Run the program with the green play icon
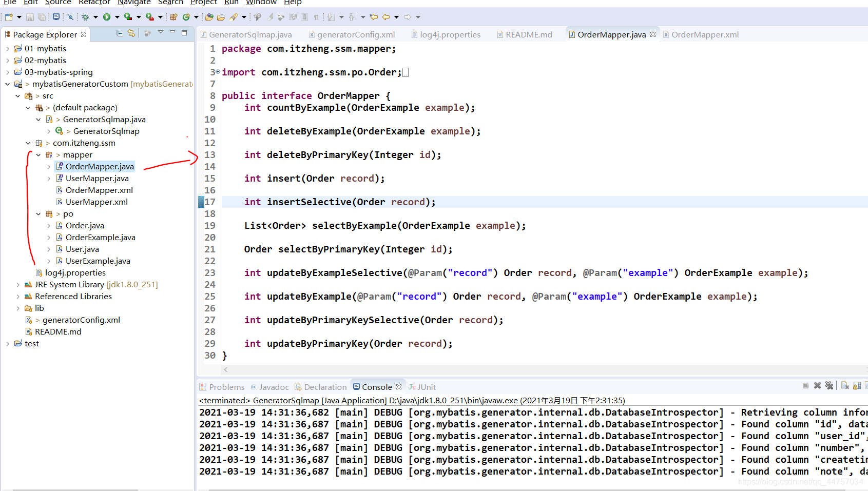Image resolution: width=868 pixels, height=491 pixels. pyautogui.click(x=107, y=17)
